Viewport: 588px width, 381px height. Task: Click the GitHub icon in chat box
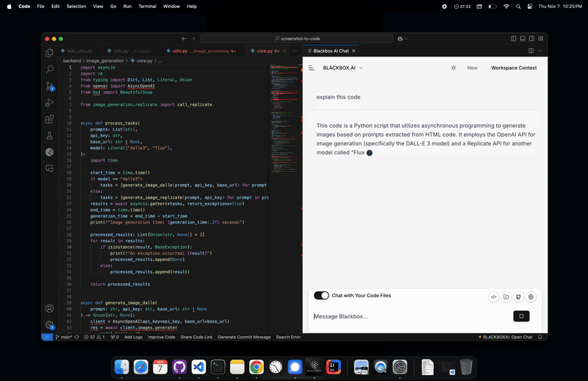tap(518, 297)
